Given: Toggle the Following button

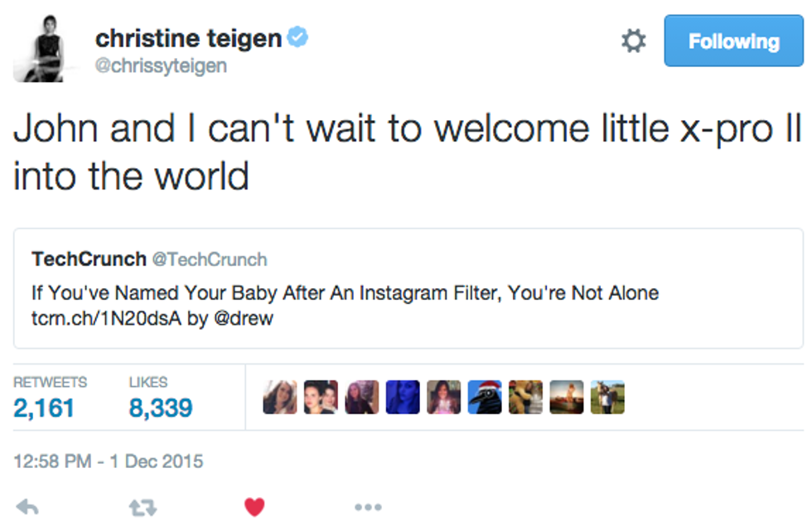Looking at the screenshot, I should pos(734,41).
